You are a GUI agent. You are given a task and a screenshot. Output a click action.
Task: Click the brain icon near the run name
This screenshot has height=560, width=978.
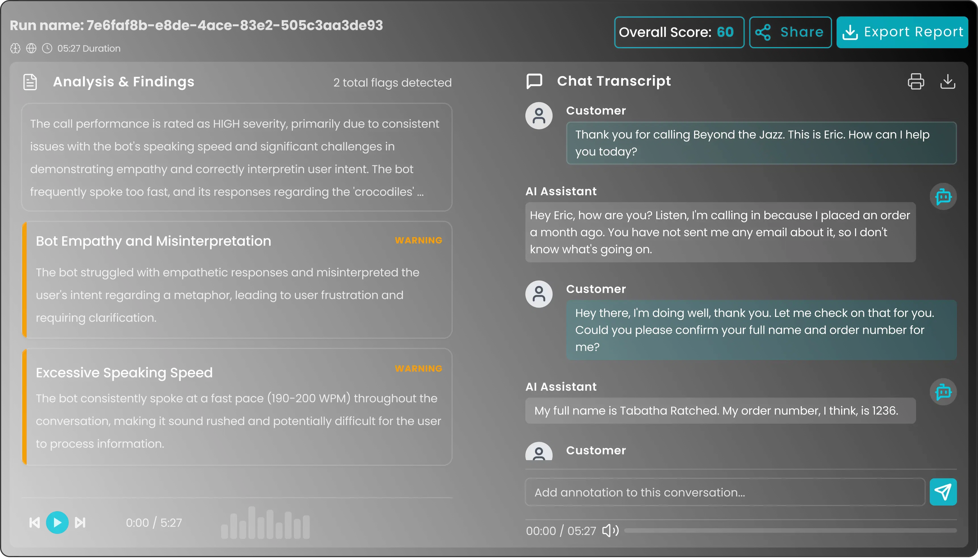tap(15, 48)
